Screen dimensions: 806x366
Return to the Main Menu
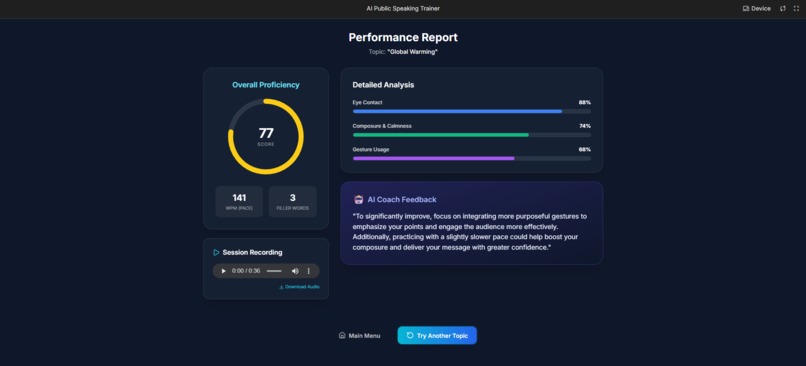[x=360, y=336]
